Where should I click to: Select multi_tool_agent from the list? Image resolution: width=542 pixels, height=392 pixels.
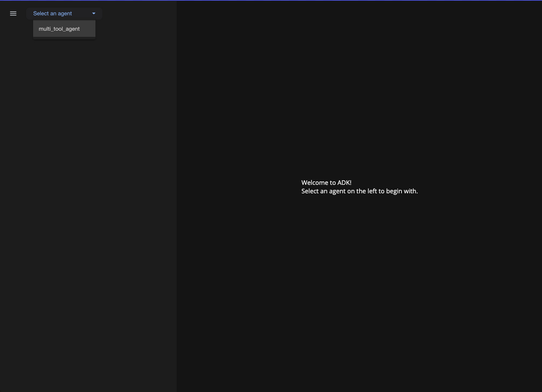point(59,29)
